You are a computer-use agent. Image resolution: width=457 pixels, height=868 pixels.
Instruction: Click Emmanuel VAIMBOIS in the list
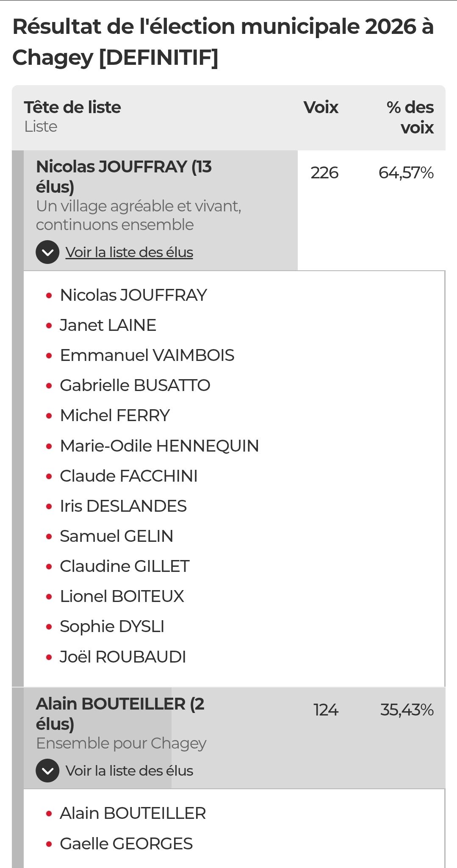(147, 355)
